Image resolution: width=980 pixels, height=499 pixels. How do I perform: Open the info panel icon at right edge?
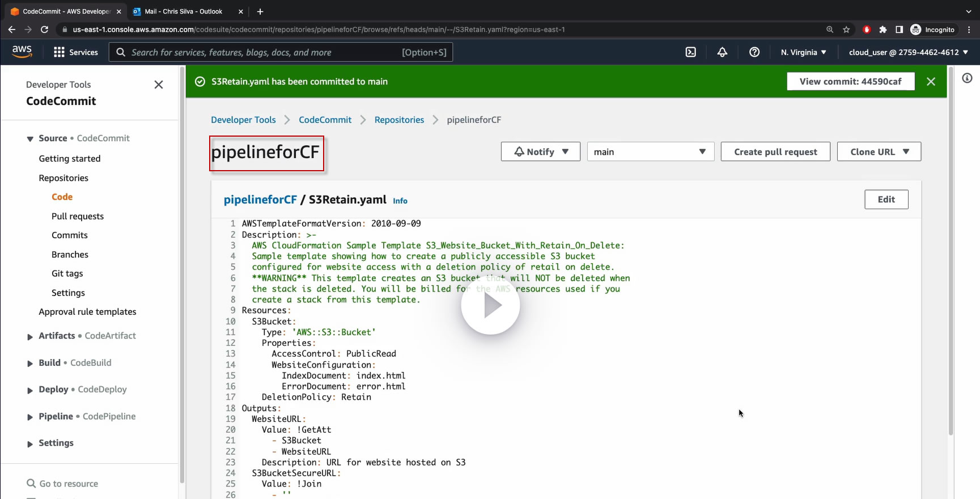(967, 78)
